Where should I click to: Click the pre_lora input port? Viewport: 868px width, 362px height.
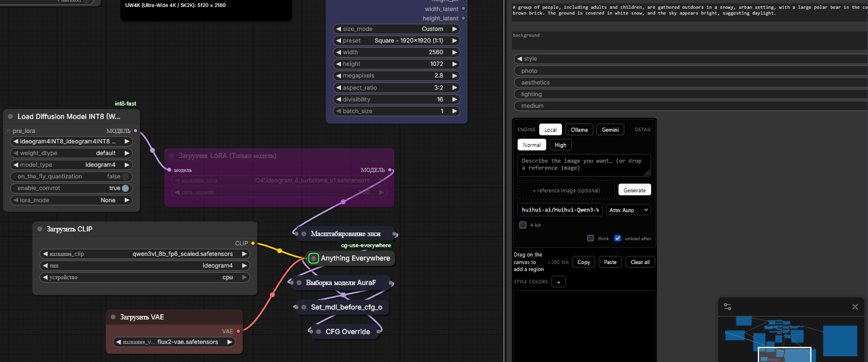[8, 131]
